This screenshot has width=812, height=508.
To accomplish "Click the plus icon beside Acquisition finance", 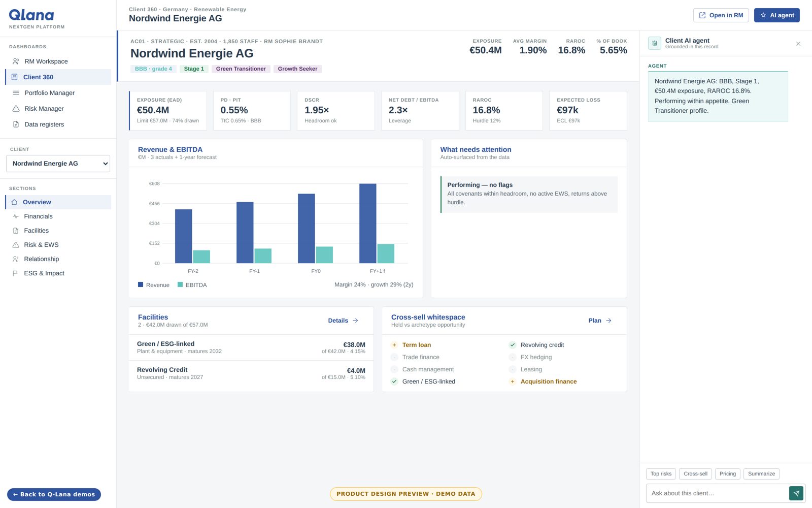I will click(x=513, y=382).
